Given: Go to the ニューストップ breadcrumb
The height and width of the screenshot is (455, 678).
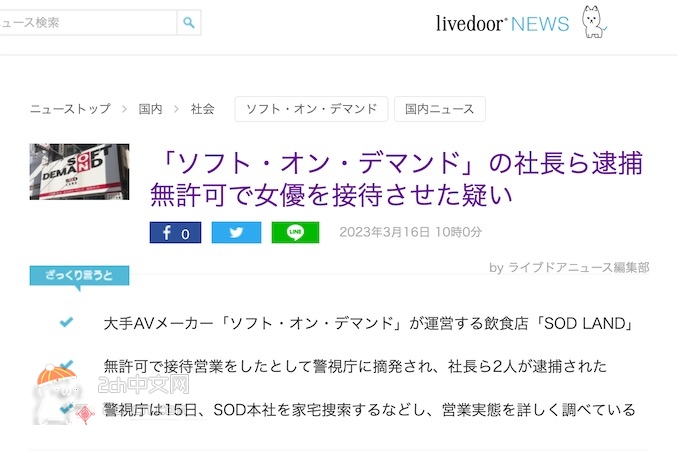Looking at the screenshot, I should coord(70,109).
